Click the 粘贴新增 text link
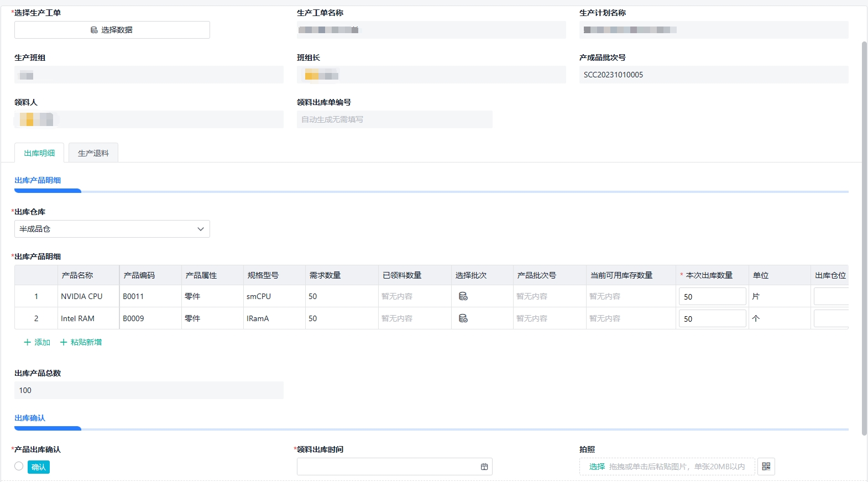 click(86, 342)
